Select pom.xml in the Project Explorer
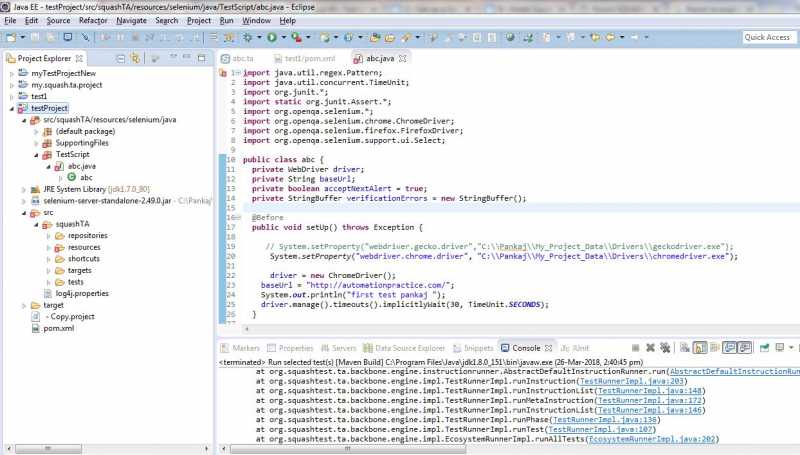Screen dimensions: 800x455 coord(58,328)
